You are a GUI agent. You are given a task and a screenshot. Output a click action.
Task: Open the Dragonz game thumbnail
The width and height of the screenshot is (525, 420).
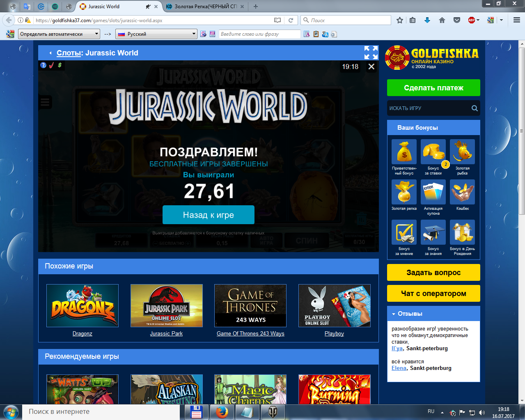click(x=83, y=305)
